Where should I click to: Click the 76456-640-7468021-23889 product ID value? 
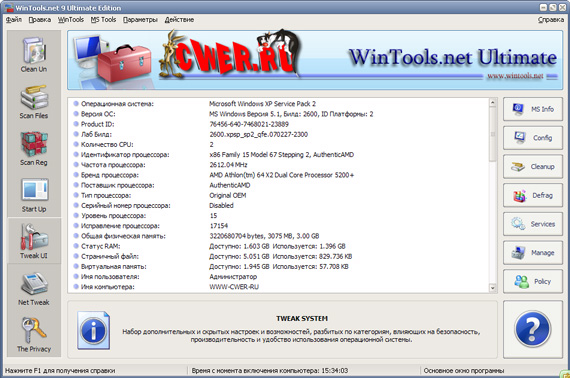(249, 124)
